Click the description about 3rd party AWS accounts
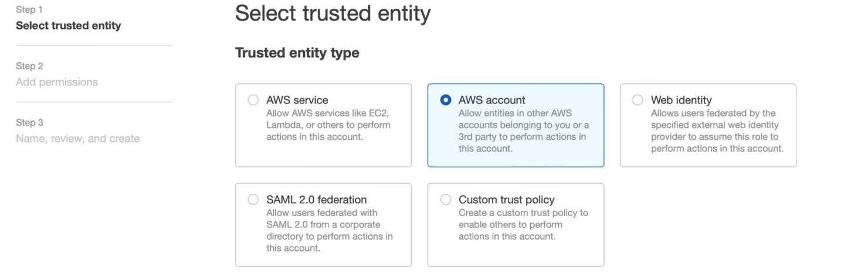Viewport: 868px width, 272px height. point(523,131)
